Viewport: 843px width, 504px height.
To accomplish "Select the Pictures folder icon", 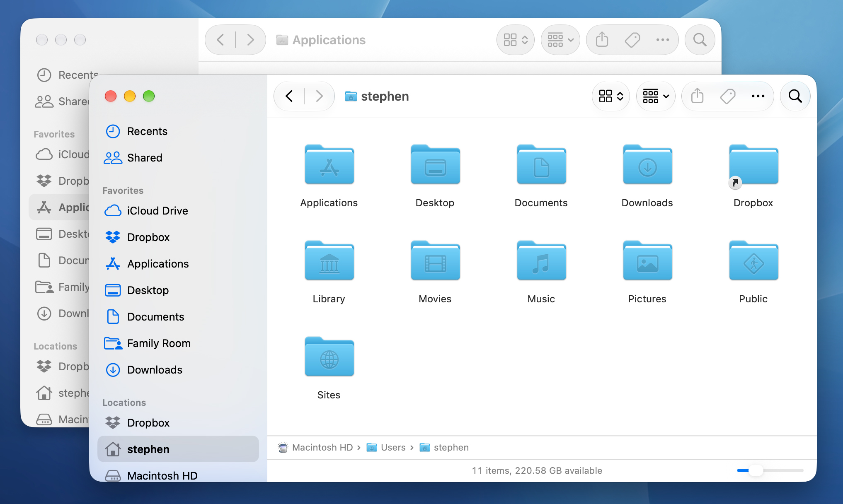I will pyautogui.click(x=647, y=260).
